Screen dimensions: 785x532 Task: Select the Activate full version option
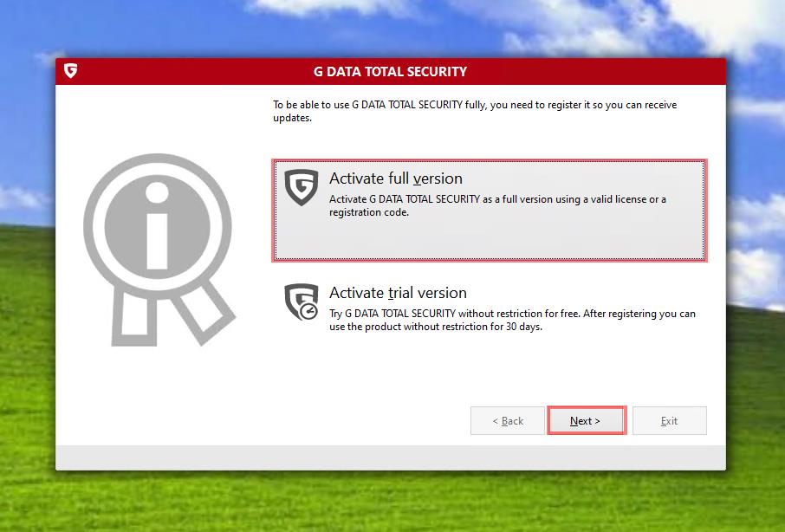coord(490,211)
